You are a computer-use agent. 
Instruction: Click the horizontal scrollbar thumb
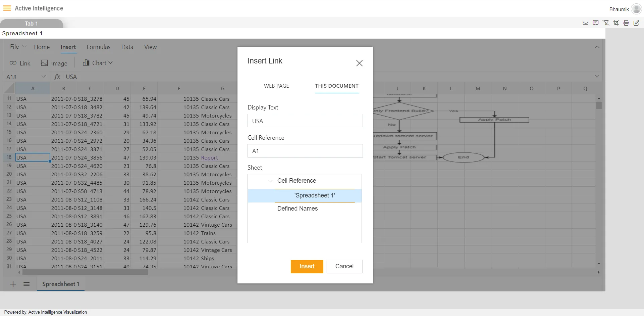click(x=85, y=272)
